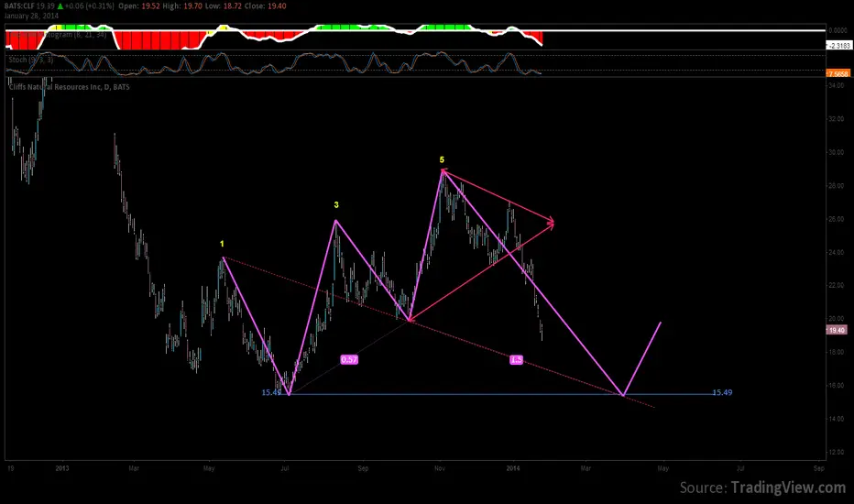Click the 24.00 price axis label
This screenshot has height=504, width=854.
tap(836, 252)
